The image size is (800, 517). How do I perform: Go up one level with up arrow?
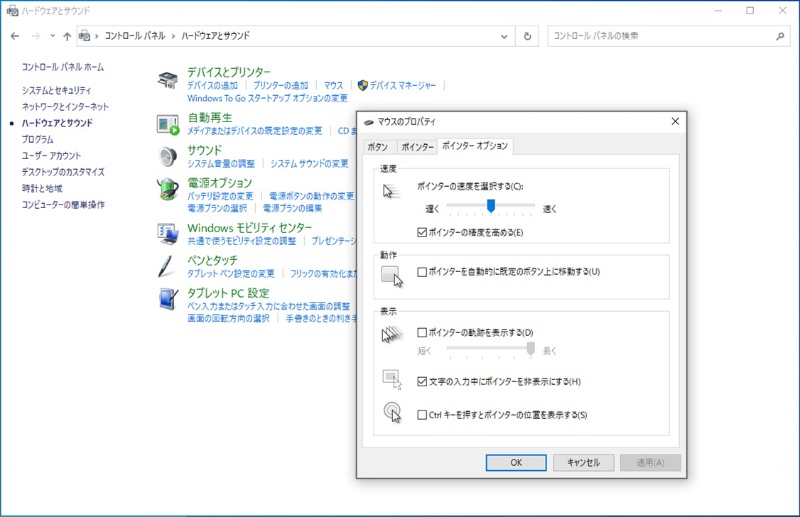tap(67, 36)
